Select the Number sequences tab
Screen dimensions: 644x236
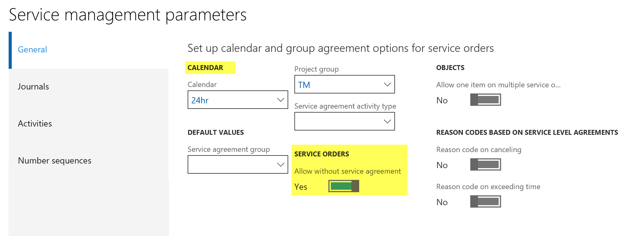(55, 161)
